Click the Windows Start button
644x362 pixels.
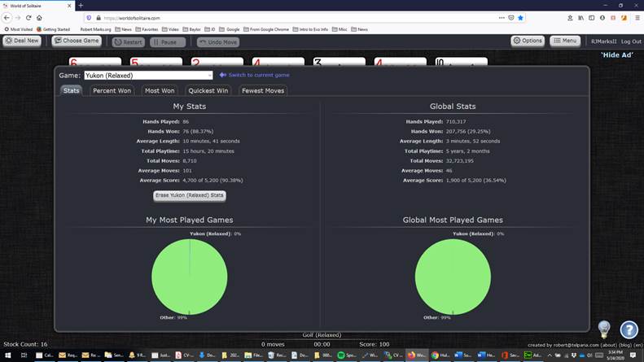[7, 355]
